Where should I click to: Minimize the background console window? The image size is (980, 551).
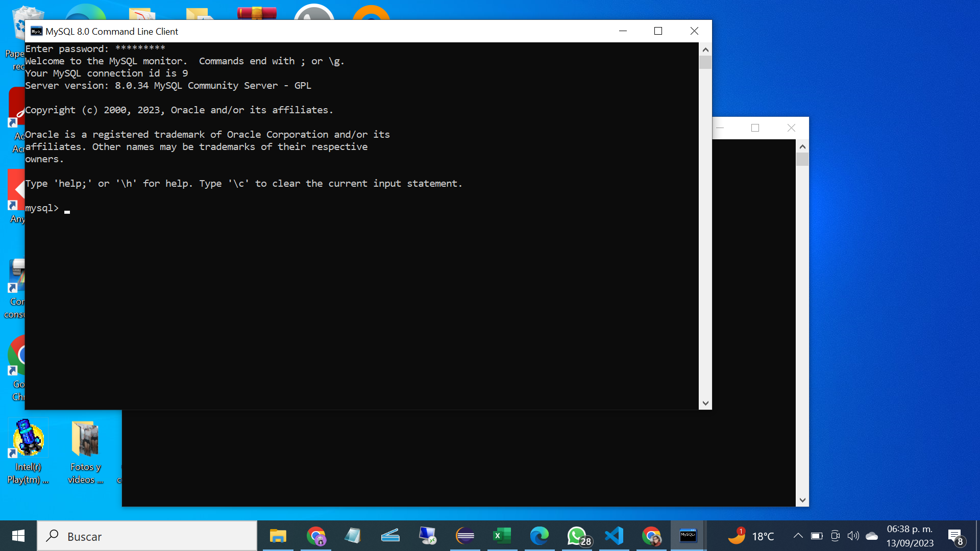720,128
